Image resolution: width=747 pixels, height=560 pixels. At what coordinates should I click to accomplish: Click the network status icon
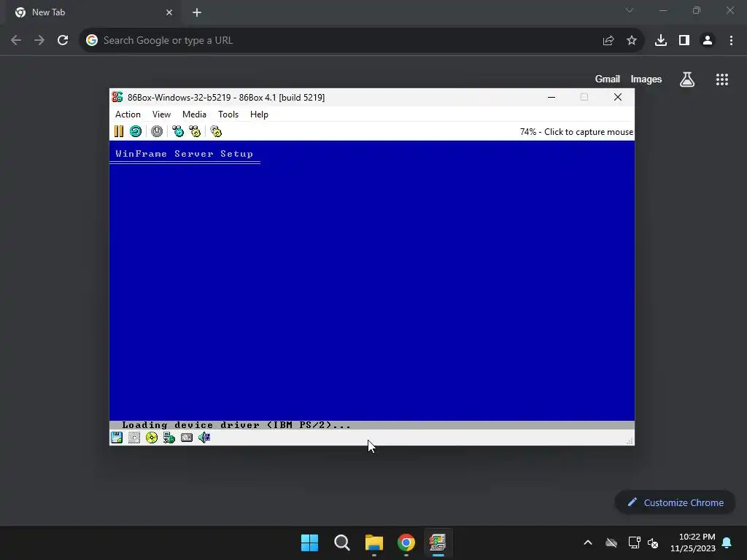[169, 437]
